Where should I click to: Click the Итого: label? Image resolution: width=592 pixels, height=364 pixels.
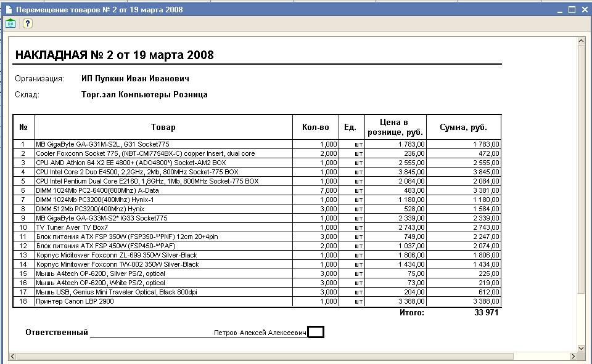[x=412, y=312]
